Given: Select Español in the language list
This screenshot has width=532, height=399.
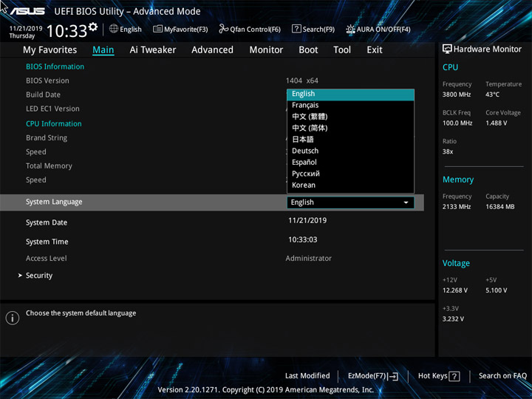Looking at the screenshot, I should point(350,162).
